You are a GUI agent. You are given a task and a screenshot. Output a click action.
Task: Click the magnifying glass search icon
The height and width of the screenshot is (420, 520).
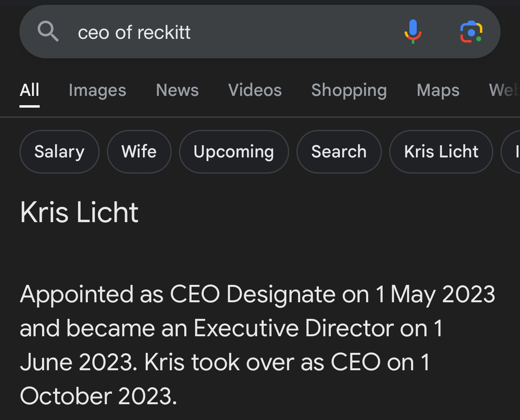[x=48, y=32]
